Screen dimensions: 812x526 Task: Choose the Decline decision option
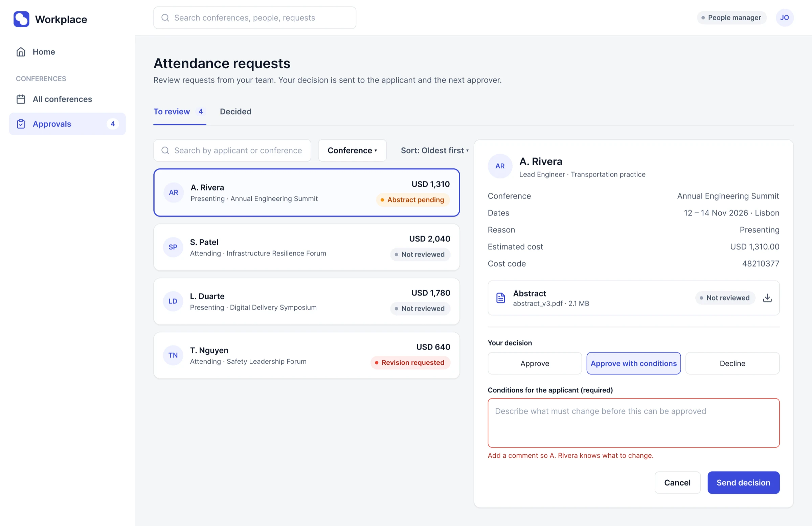[x=732, y=363]
